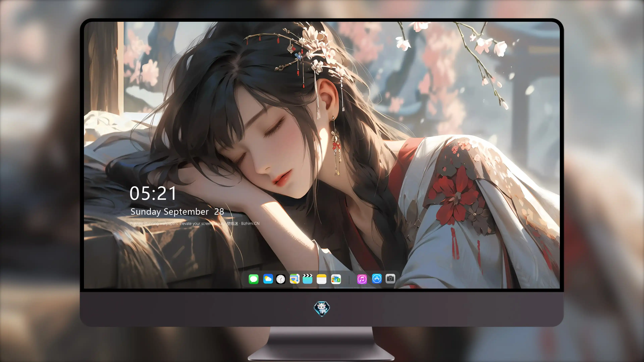Open the photo collage app icon
The image size is (644, 362).
pos(336,279)
